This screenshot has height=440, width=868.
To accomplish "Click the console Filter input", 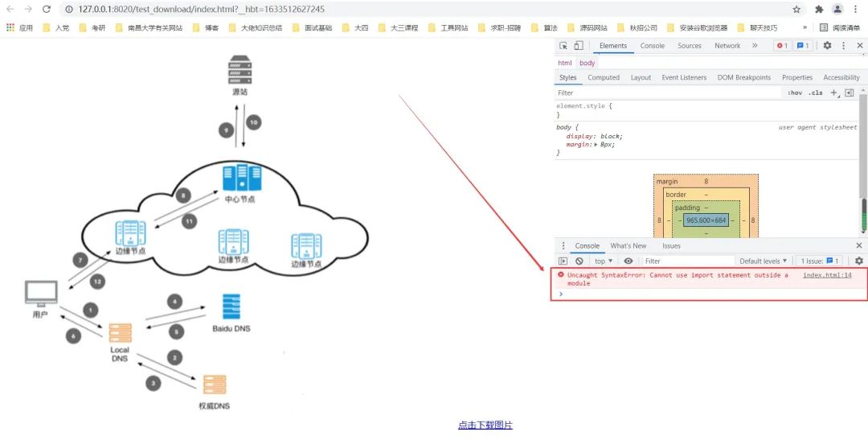I will click(x=688, y=261).
